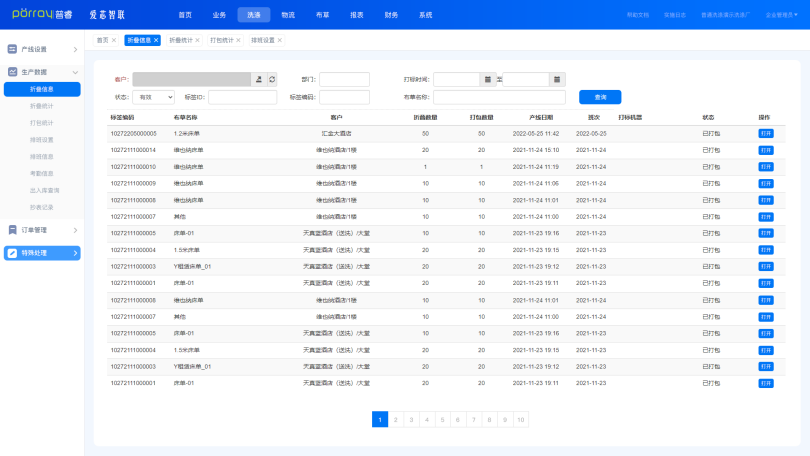The width and height of the screenshot is (810, 456).
Task: Open the 排班设置 tab
Action: point(263,40)
